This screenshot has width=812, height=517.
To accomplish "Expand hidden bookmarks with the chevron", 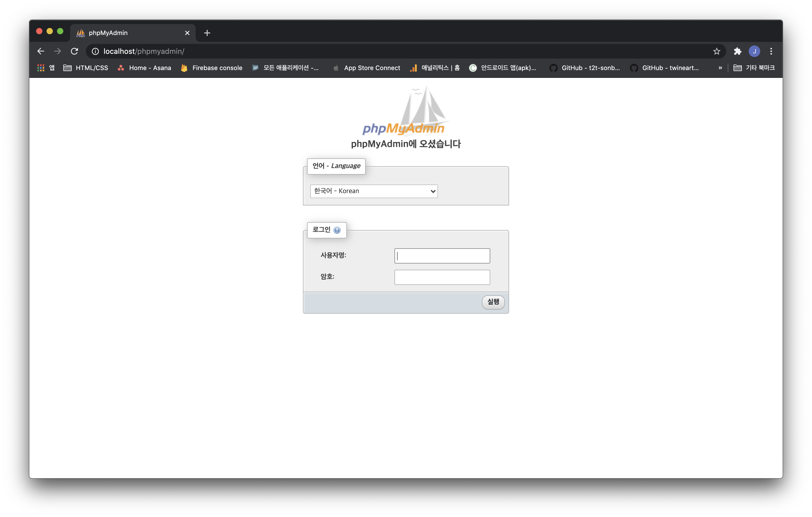I will 720,68.
